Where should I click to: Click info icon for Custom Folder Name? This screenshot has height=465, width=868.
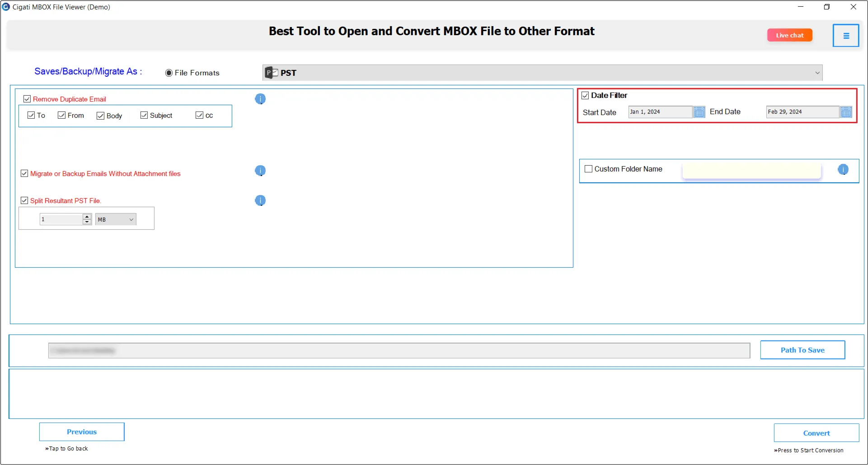(843, 169)
